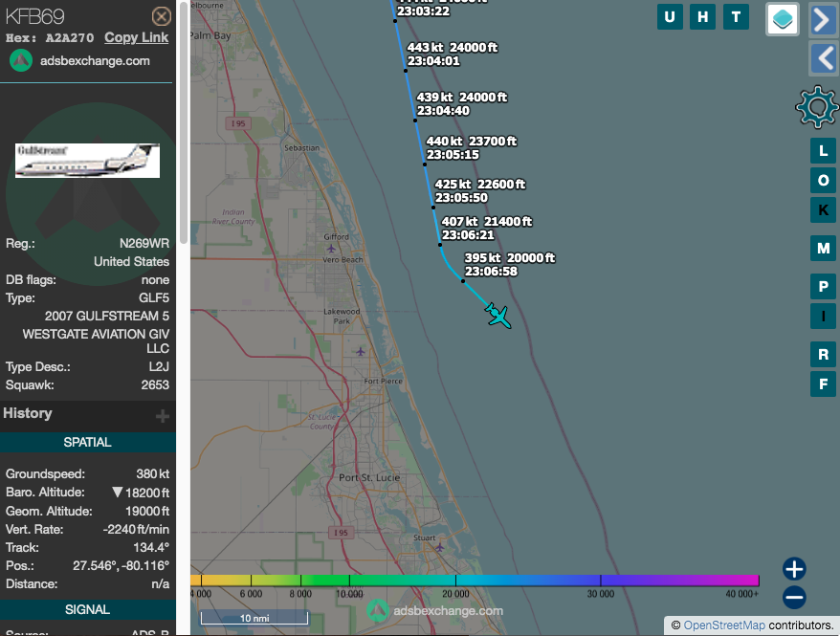Image resolution: width=840 pixels, height=636 pixels.
Task: Click the squawk value 2653
Action: tap(155, 385)
